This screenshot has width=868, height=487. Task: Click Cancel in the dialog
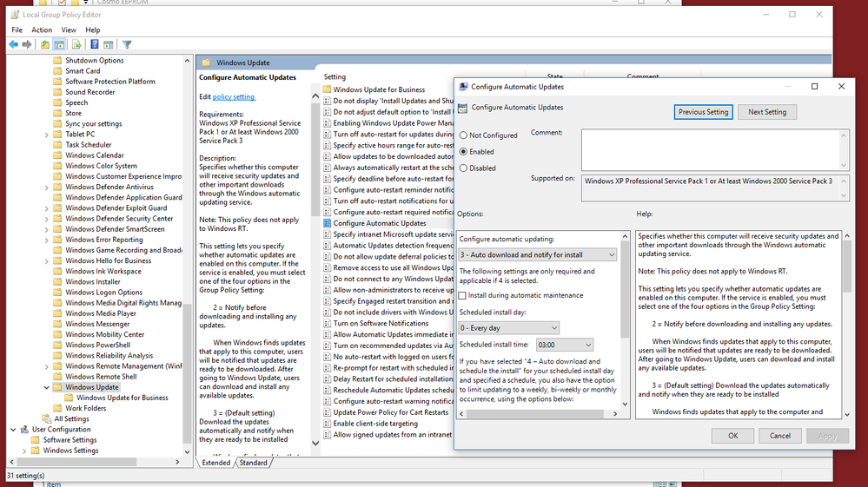(x=780, y=436)
